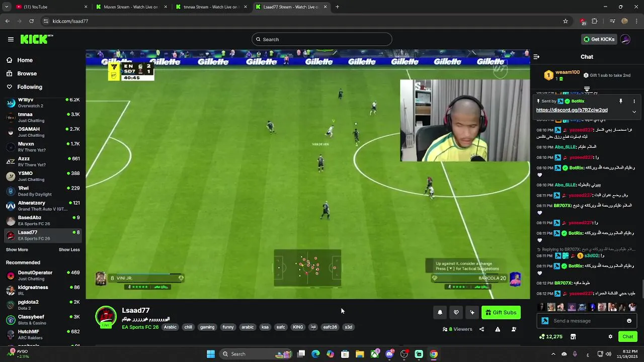This screenshot has height=362, width=644.
Task: Select the gaming tag
Action: point(207,327)
